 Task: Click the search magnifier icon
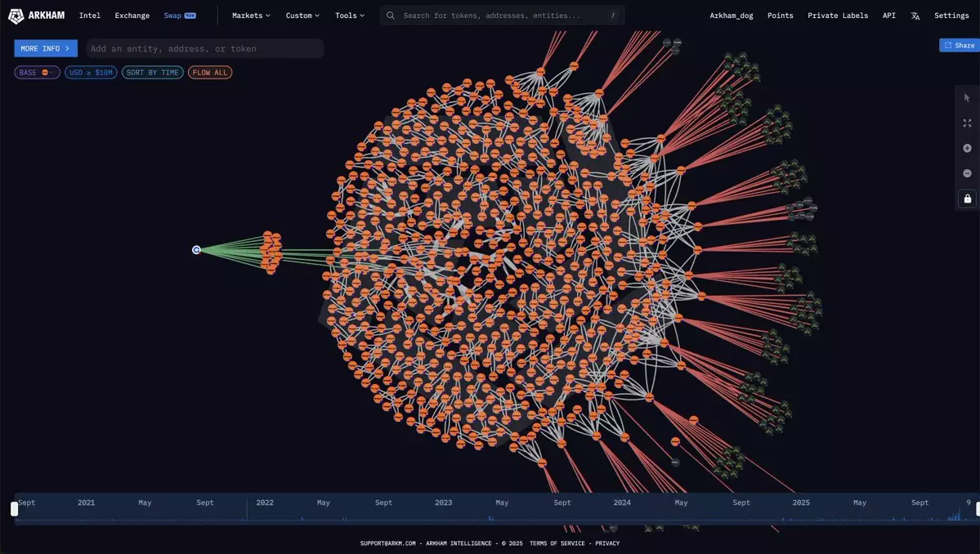pos(391,16)
